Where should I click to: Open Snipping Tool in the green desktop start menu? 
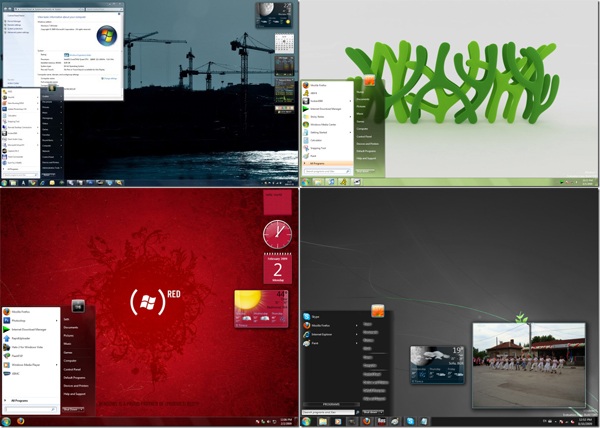(328, 148)
